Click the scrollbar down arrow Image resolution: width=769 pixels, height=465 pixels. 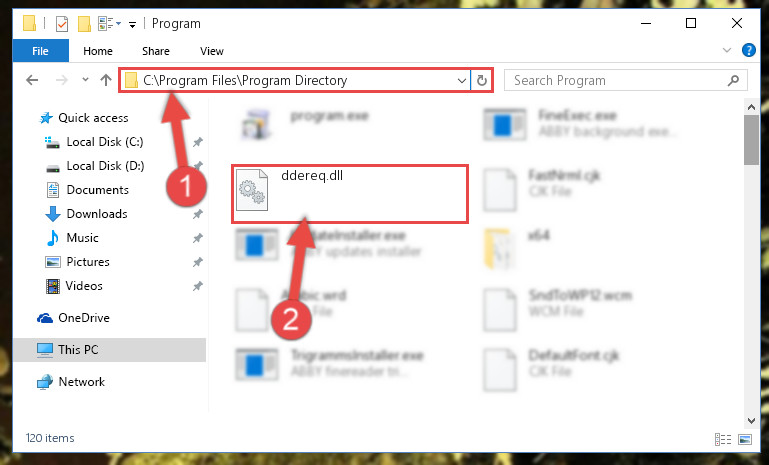[751, 420]
